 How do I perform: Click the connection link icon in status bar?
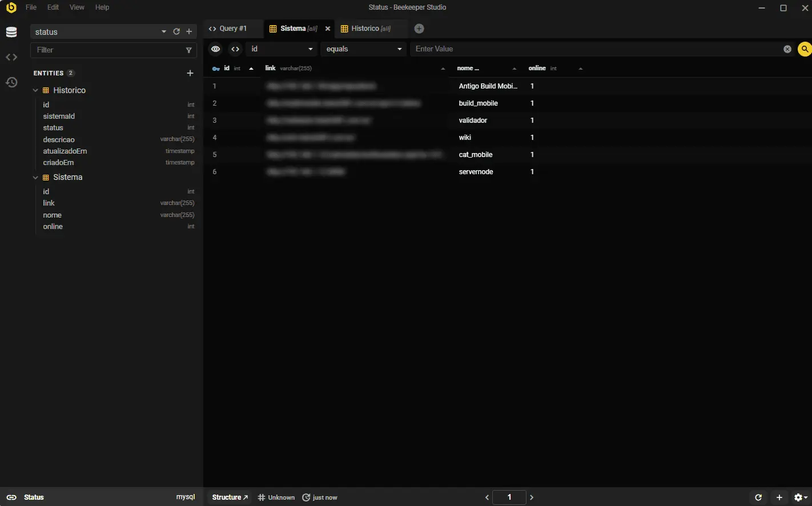[11, 497]
